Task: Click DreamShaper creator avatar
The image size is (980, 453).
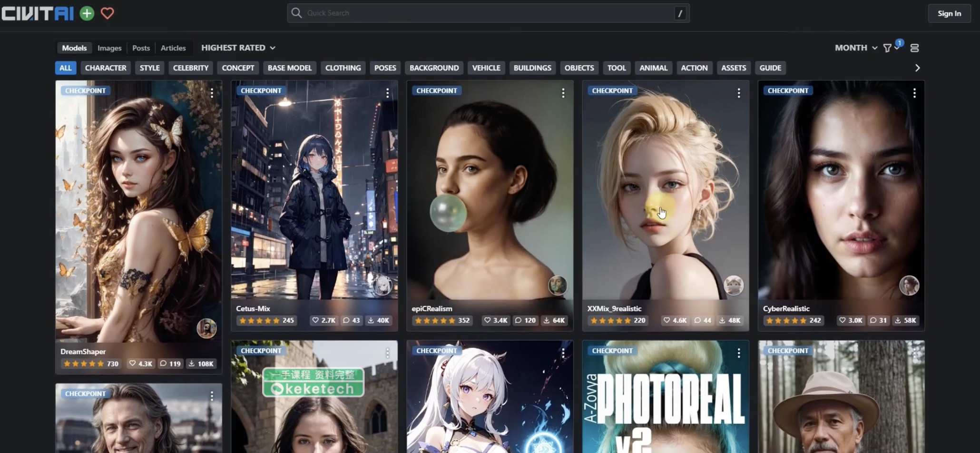Action: tap(206, 328)
